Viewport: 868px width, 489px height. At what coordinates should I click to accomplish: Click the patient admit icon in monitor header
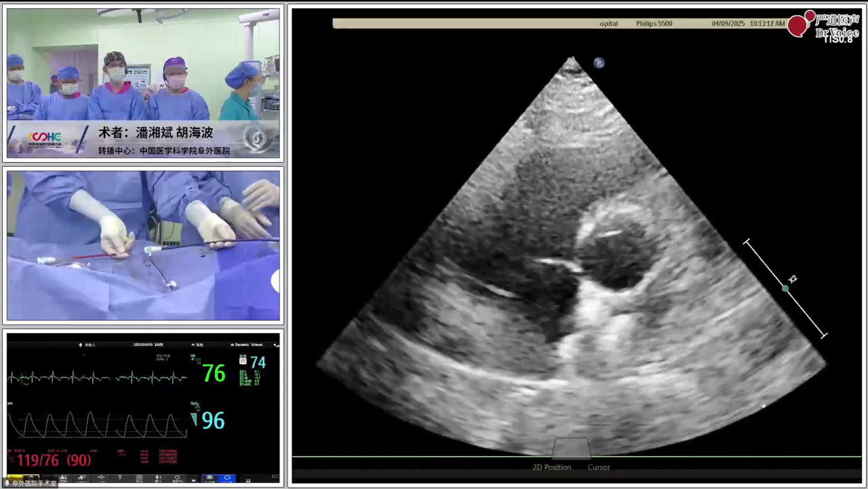pyautogui.click(x=81, y=345)
